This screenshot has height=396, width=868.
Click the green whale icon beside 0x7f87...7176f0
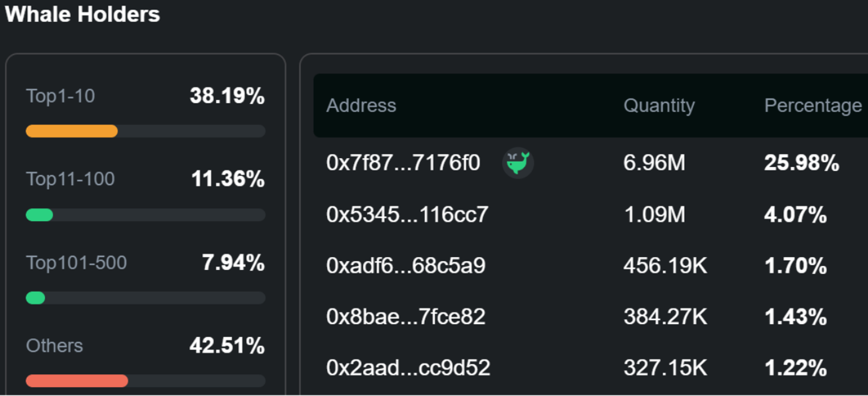(x=518, y=163)
